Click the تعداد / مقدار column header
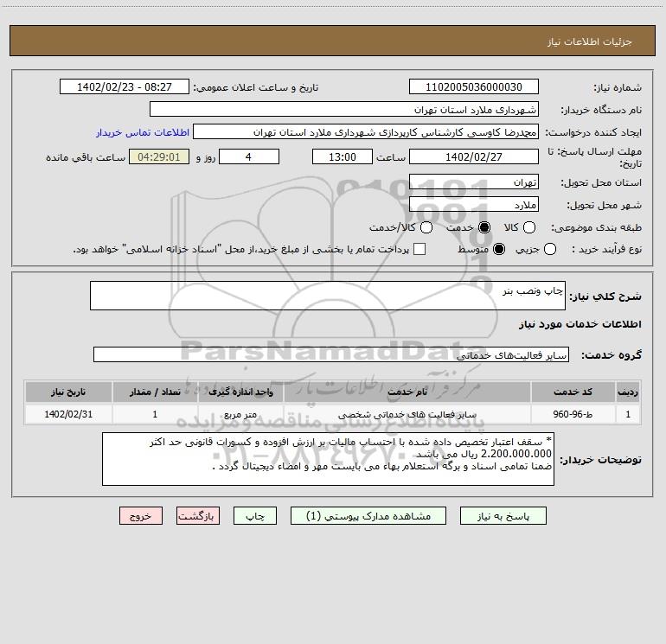Screen dimensions: 666x644 coord(155,392)
